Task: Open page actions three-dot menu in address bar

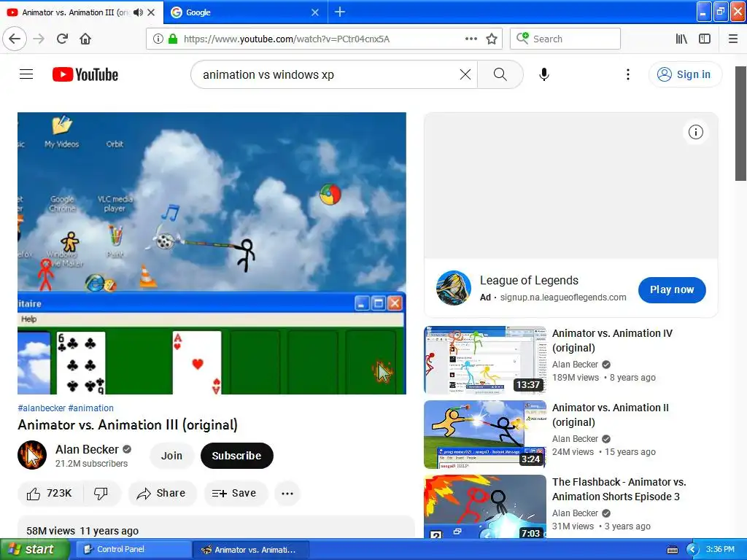Action: pyautogui.click(x=471, y=39)
